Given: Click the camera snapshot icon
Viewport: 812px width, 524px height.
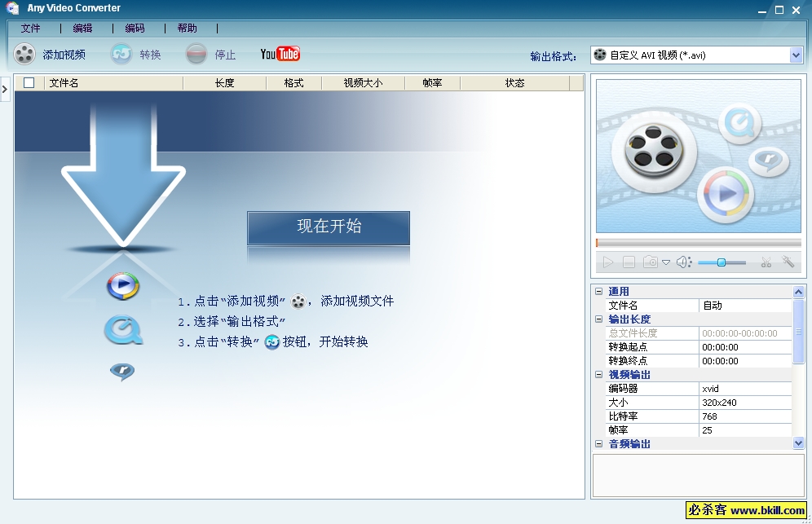Looking at the screenshot, I should tap(650, 262).
